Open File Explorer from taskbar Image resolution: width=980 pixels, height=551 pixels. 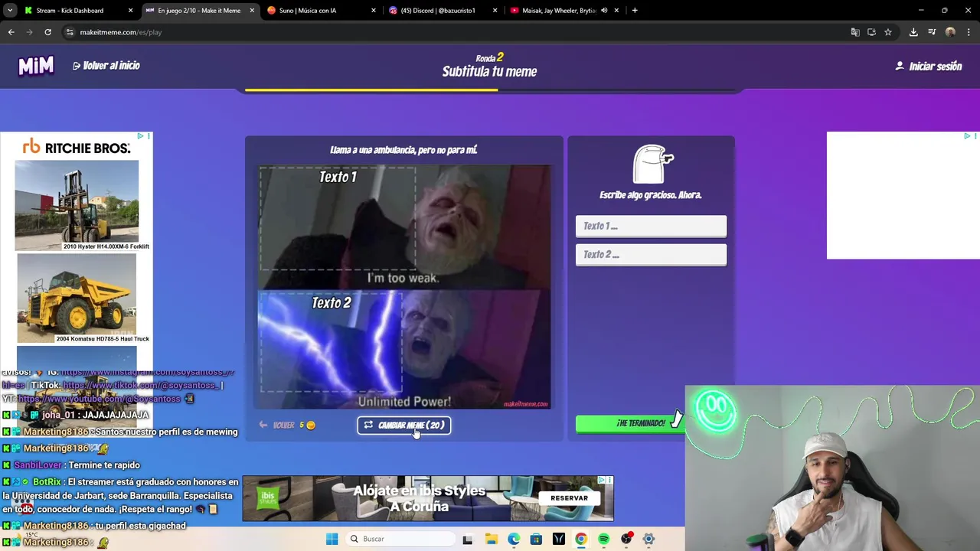[x=491, y=539]
